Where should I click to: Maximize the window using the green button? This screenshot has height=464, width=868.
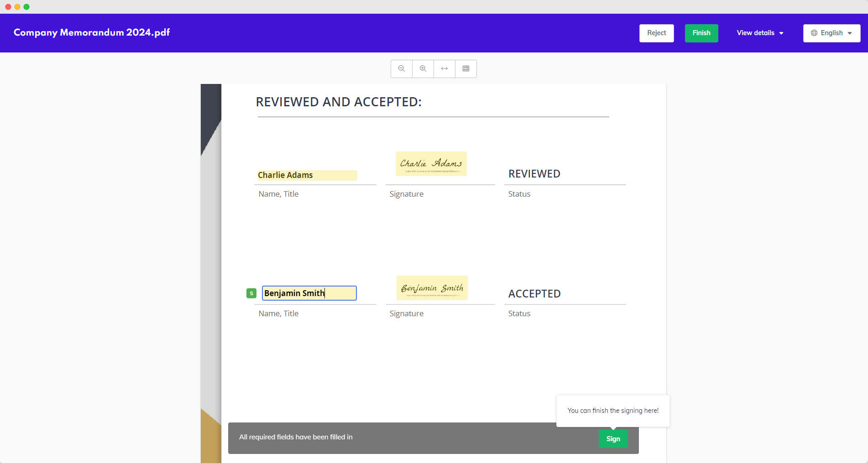(x=26, y=7)
